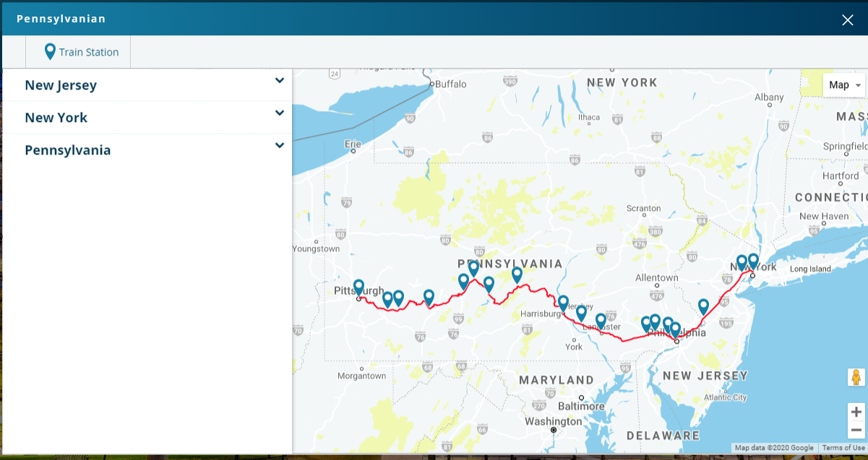This screenshot has width=868, height=460.
Task: Click the Baltimore city label on map
Action: [581, 406]
